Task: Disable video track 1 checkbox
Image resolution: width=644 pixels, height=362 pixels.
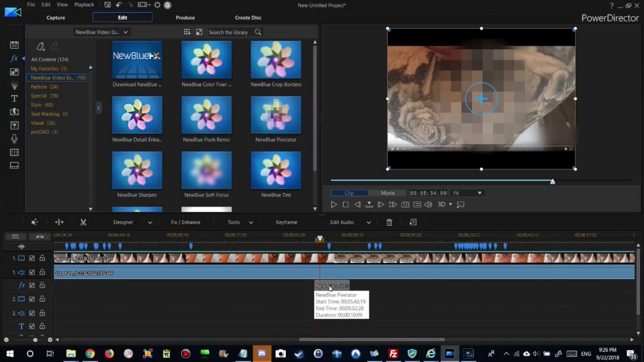Action: pyautogui.click(x=32, y=258)
